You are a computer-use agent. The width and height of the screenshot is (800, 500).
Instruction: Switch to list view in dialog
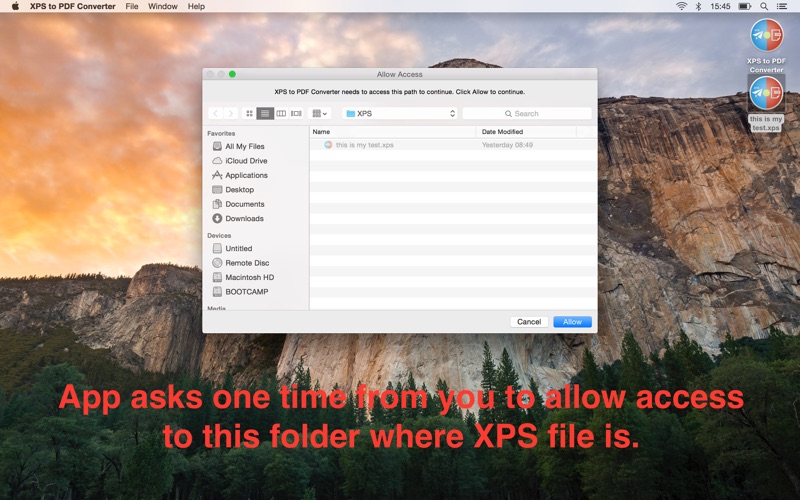[x=265, y=113]
